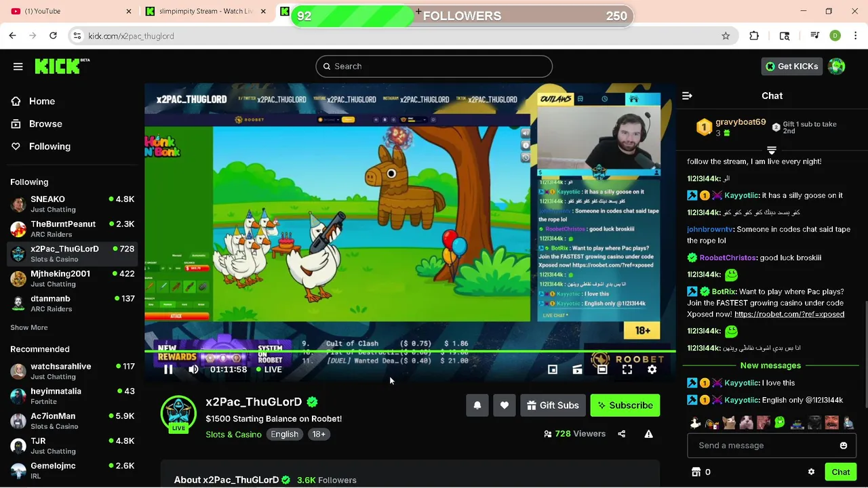Click johnbrowntv username in chat
868x488 pixels.
(x=710, y=229)
